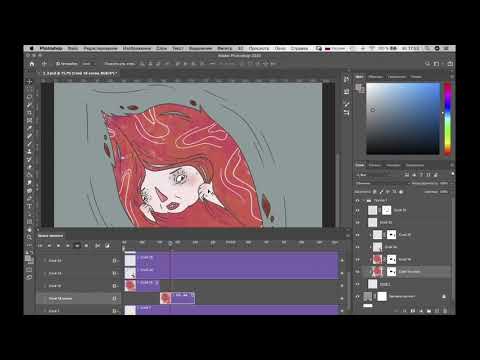
Task: Open the Photoshop application menu
Action: point(51,48)
